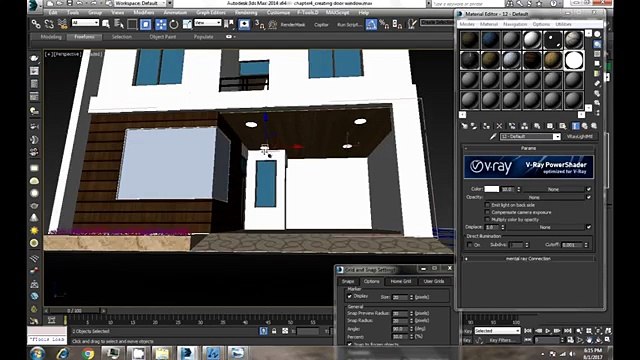Click the Play Animation button
Screen dimensions: 640x360
click(548, 331)
